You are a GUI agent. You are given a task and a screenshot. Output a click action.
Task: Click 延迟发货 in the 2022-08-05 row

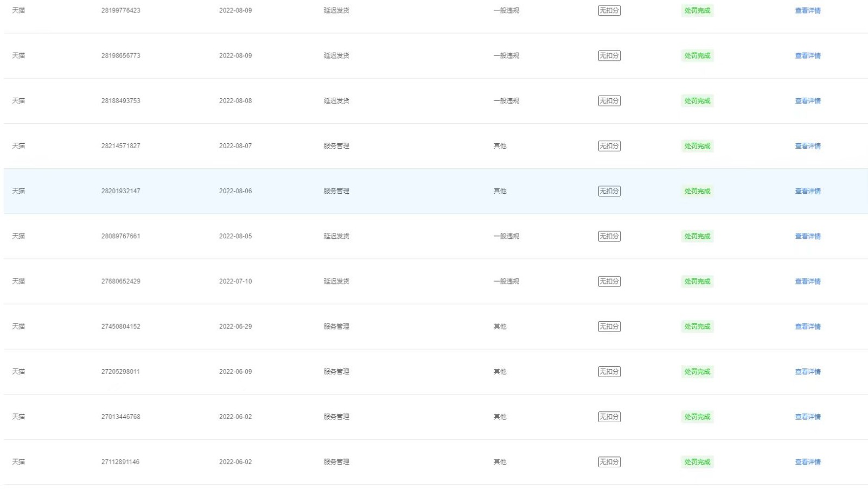[x=336, y=236]
